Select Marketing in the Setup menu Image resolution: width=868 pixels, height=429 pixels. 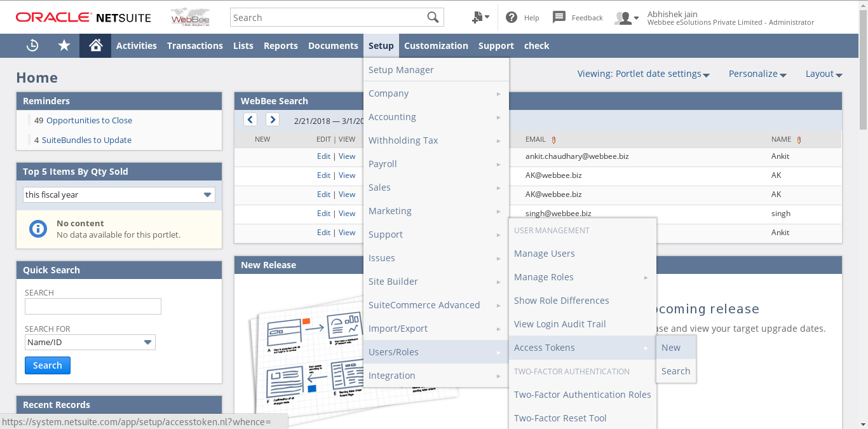[436, 211]
